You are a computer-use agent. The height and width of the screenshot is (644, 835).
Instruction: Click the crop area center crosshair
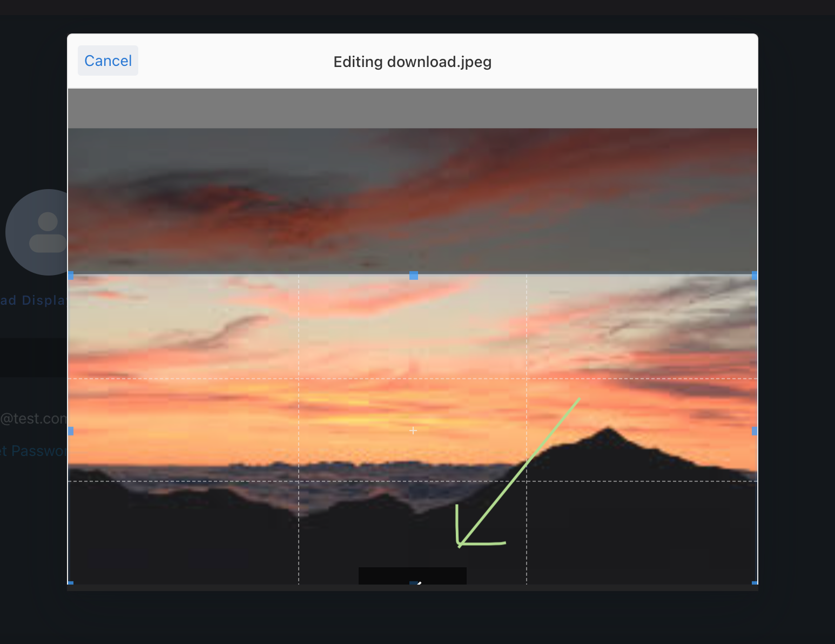point(413,431)
